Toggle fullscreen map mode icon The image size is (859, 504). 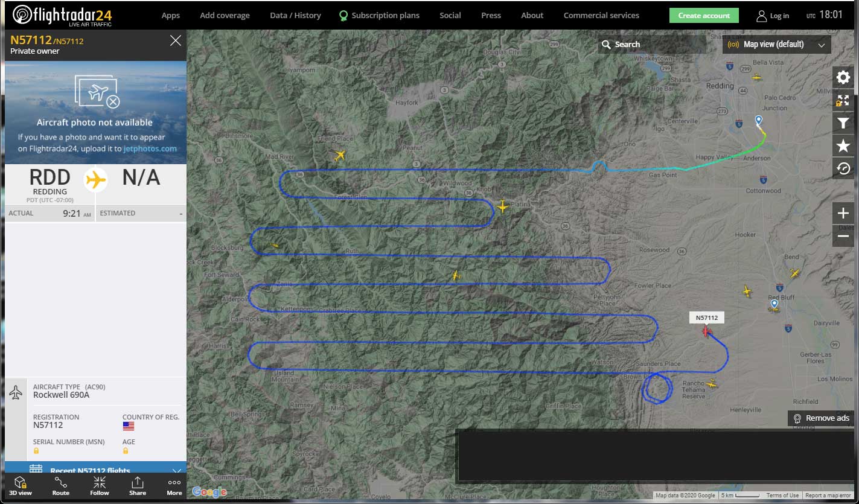tap(843, 100)
